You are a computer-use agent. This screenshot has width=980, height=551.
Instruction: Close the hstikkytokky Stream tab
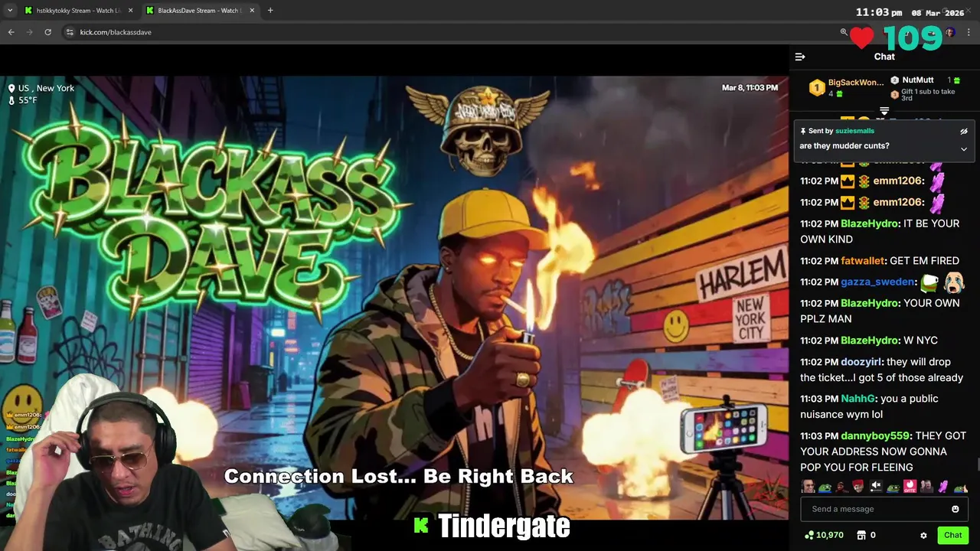click(x=130, y=11)
